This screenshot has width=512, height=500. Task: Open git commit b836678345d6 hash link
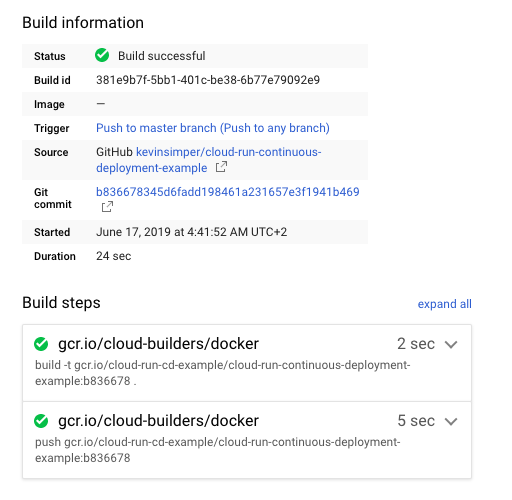coord(228,192)
